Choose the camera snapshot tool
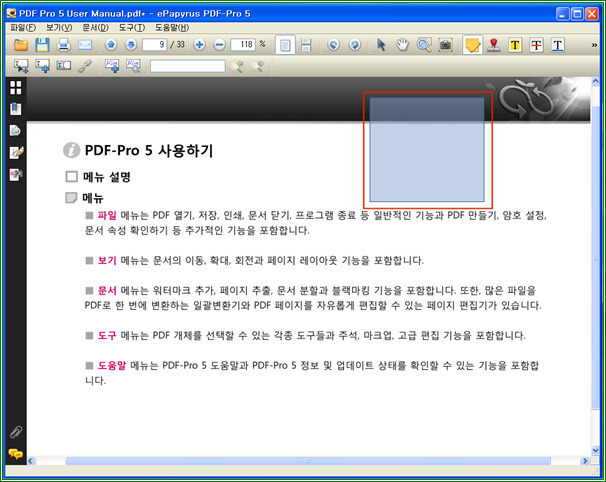 pyautogui.click(x=445, y=45)
